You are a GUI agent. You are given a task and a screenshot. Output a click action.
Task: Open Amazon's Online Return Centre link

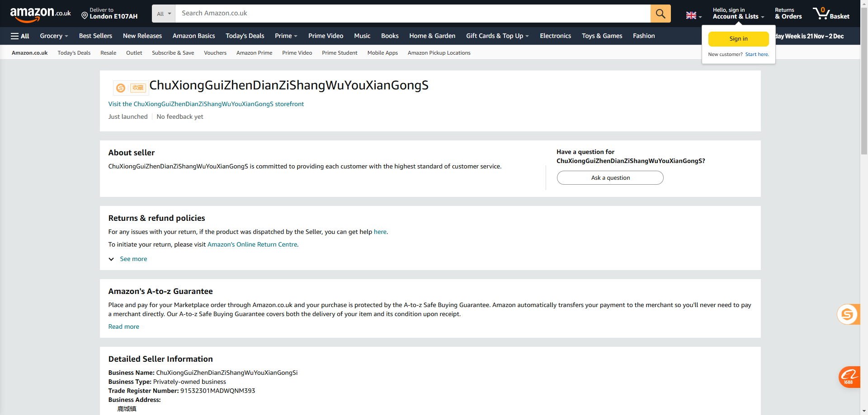[252, 245]
